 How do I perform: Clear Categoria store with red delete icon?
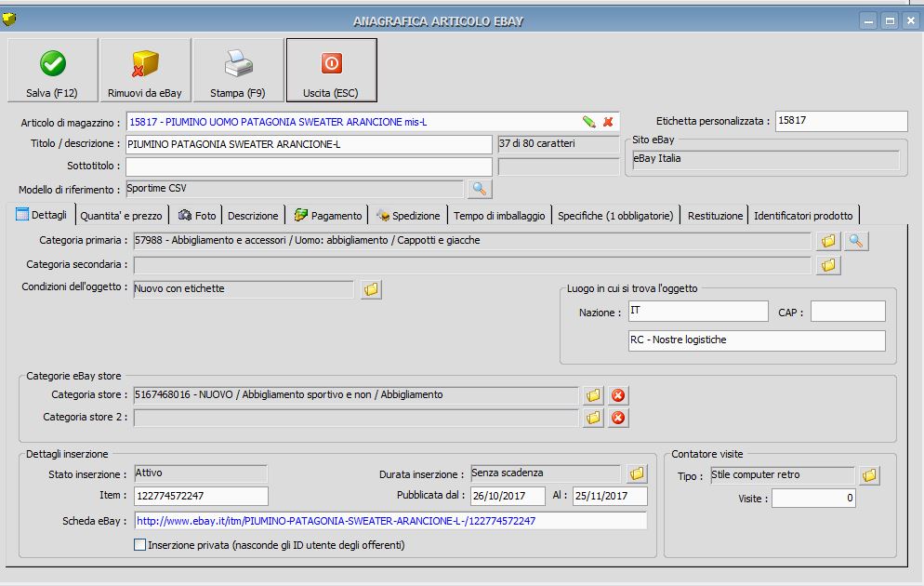pos(618,395)
